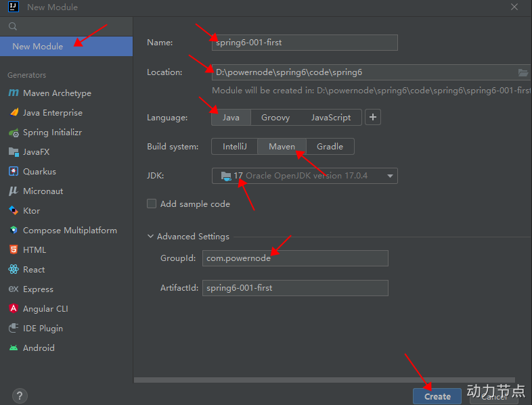532x405 pixels.
Task: Select Ktor generator label
Action: pos(32,211)
